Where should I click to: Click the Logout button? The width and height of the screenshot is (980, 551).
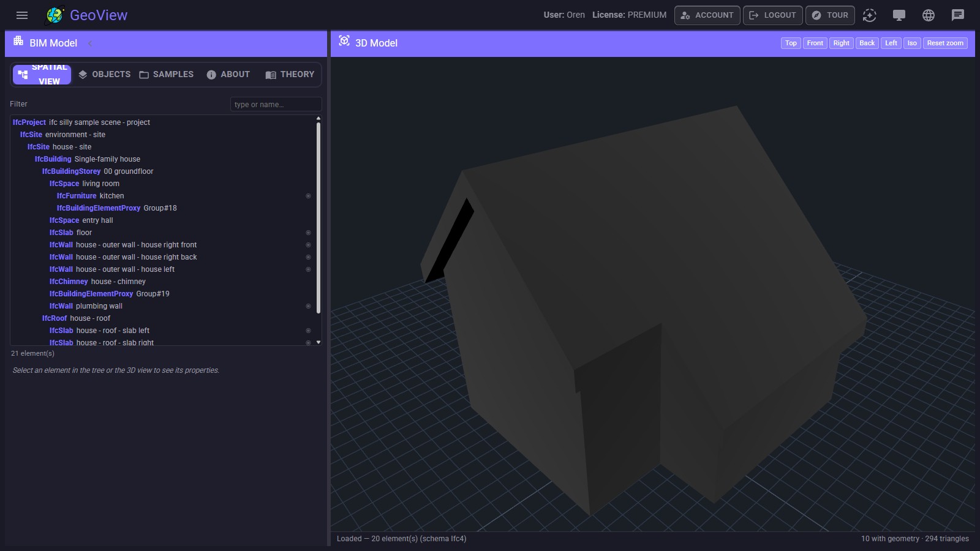(772, 15)
